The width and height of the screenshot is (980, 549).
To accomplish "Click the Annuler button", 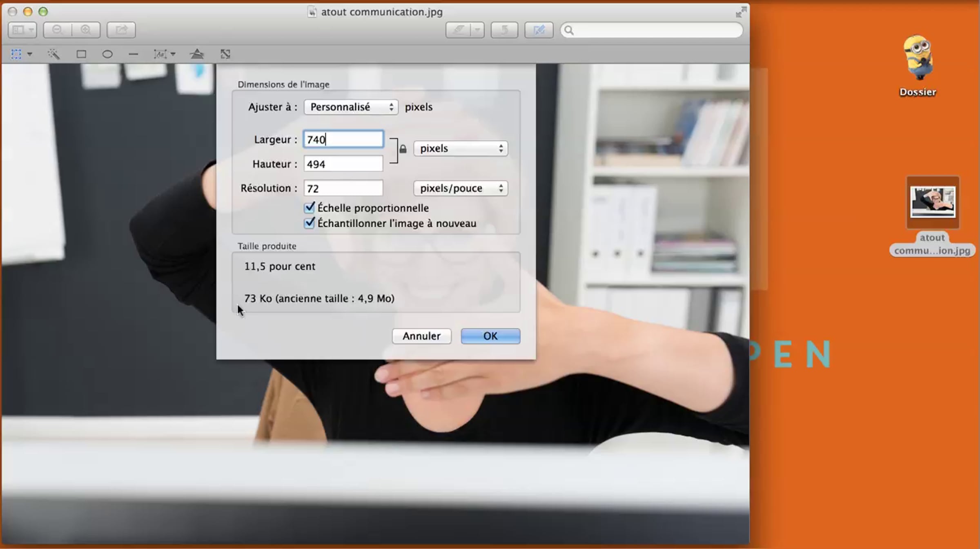I will [x=421, y=336].
